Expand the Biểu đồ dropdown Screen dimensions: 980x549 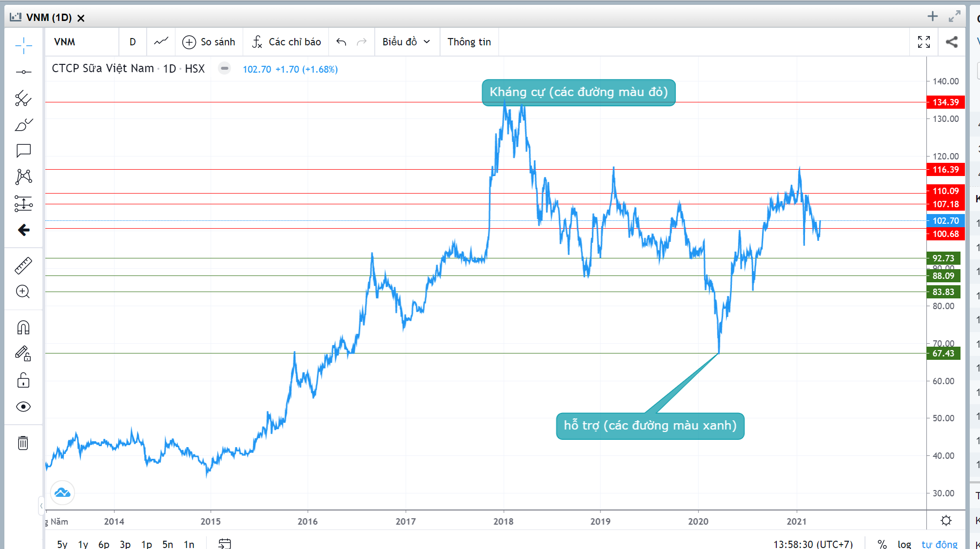pyautogui.click(x=406, y=42)
